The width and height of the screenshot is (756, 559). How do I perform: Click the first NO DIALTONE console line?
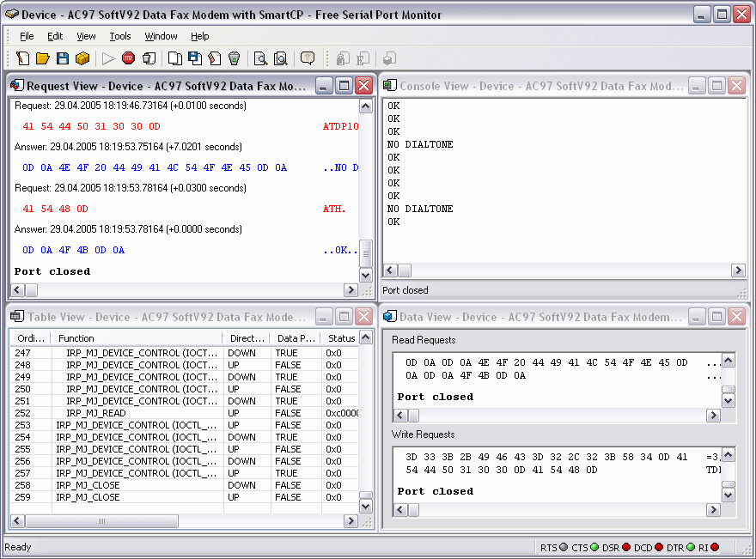click(x=420, y=144)
